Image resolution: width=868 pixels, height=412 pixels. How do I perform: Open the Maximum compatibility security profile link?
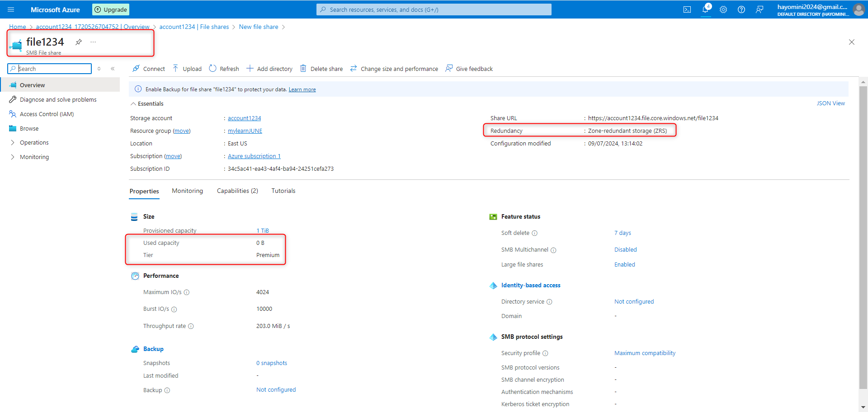coord(645,353)
